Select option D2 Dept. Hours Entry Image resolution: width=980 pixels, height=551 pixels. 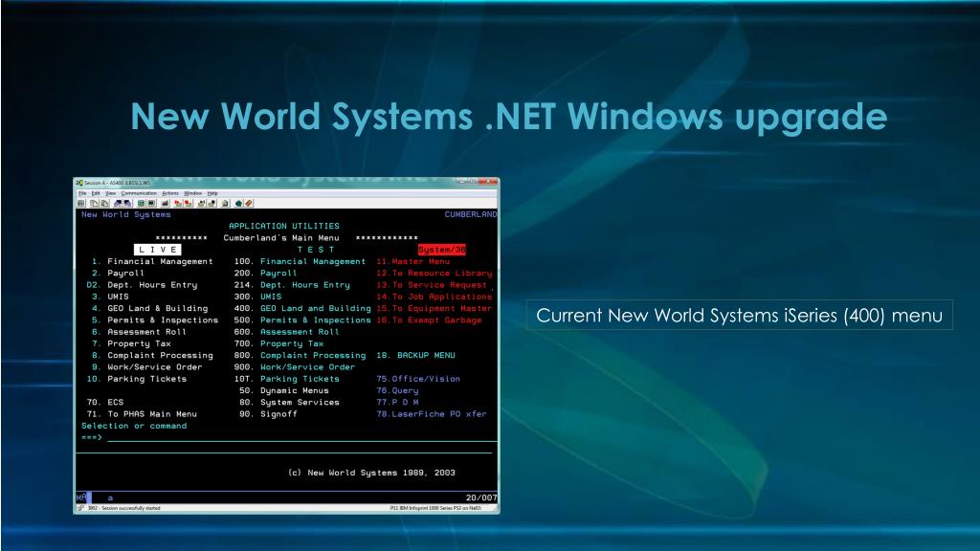142,285
